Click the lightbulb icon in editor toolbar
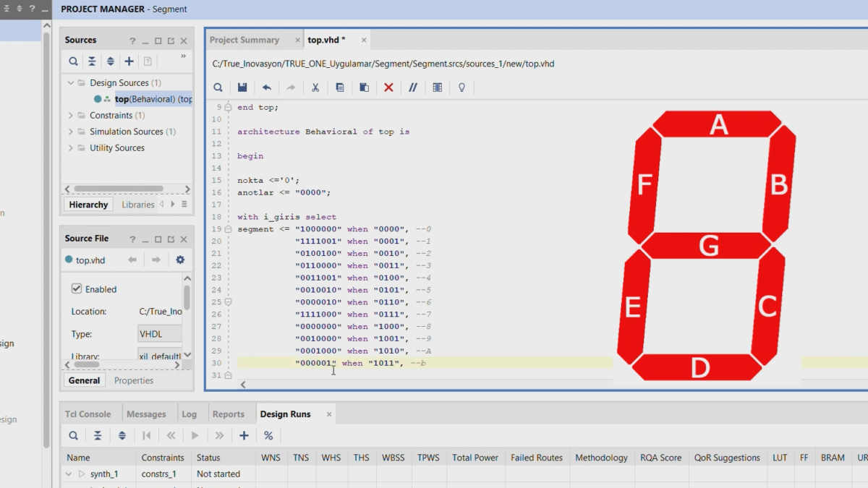 461,87
